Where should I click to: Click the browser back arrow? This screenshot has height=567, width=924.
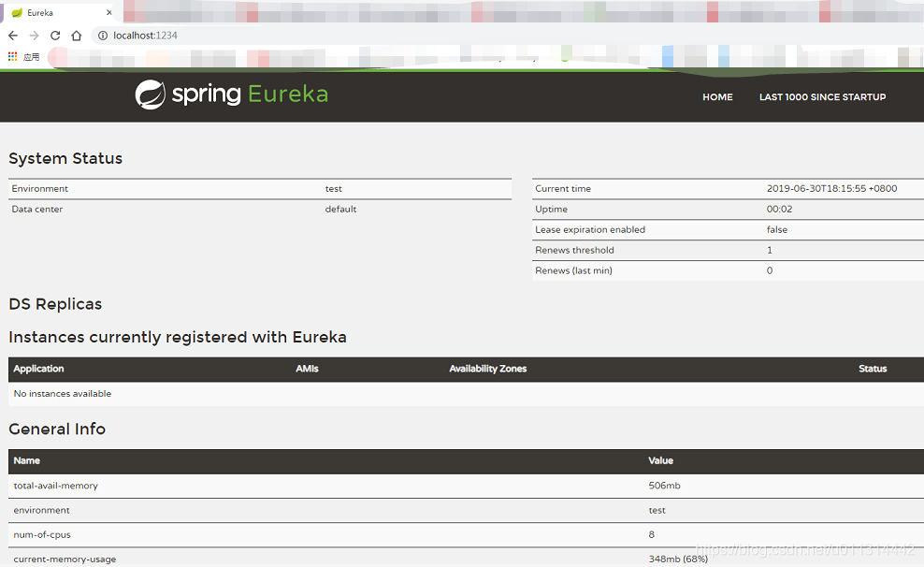point(13,36)
